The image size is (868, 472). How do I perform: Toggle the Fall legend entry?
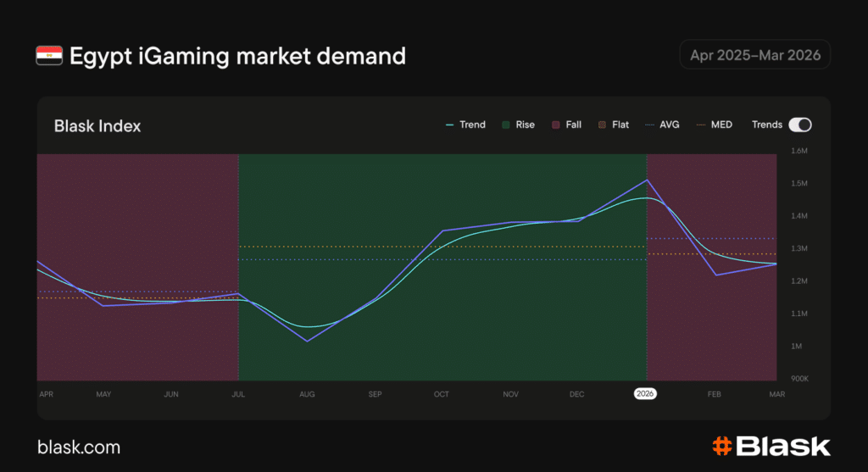[566, 125]
